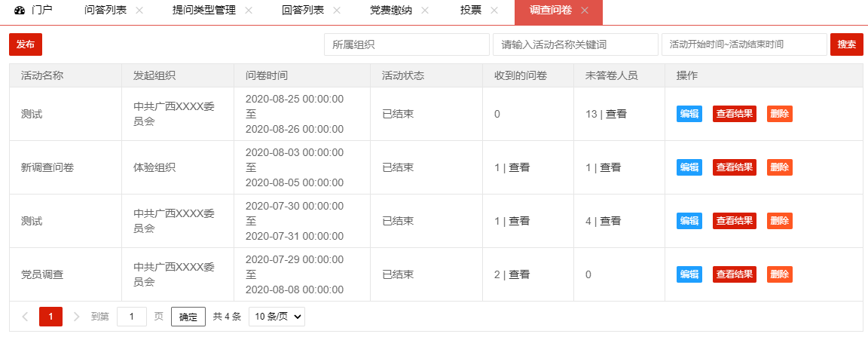View results for 党员调查 survey
Viewport: 868px width, 340px height.
click(734, 274)
